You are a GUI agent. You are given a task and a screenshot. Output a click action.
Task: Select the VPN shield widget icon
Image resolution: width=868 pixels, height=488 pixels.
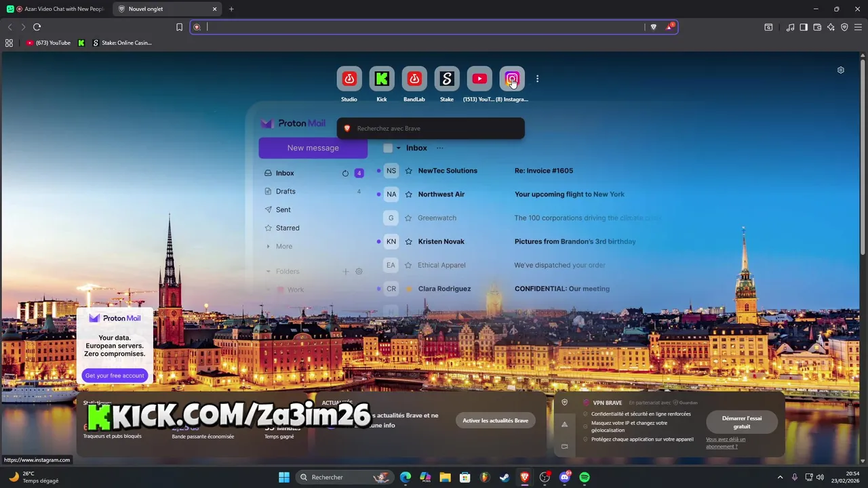tap(564, 403)
